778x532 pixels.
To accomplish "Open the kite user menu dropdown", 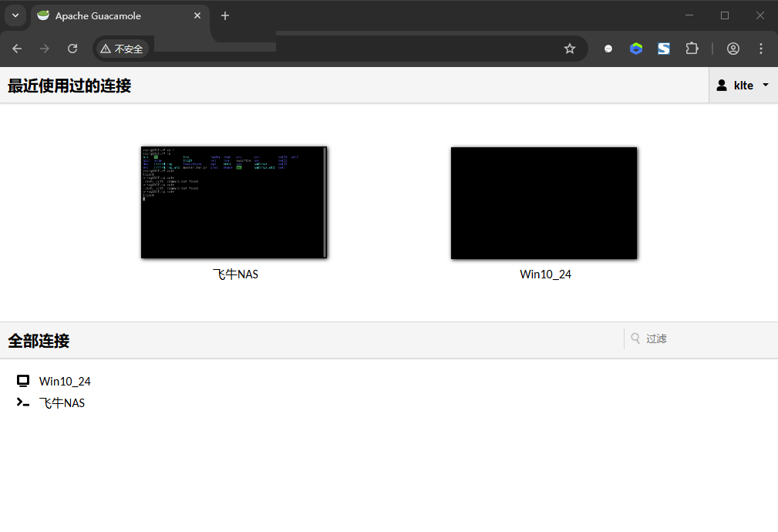I will (743, 86).
